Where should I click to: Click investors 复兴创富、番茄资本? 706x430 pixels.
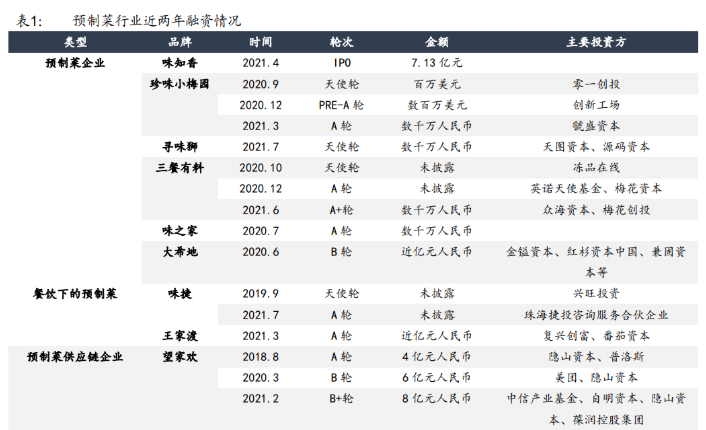click(x=596, y=336)
